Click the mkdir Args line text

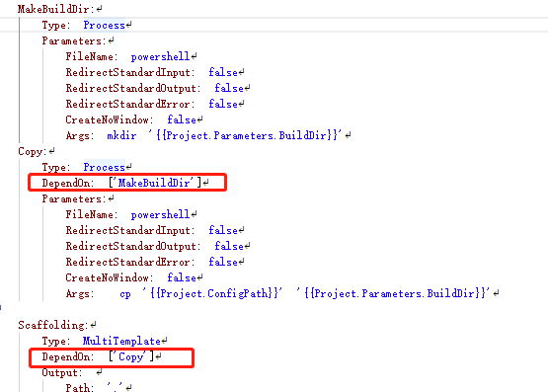pos(224,135)
